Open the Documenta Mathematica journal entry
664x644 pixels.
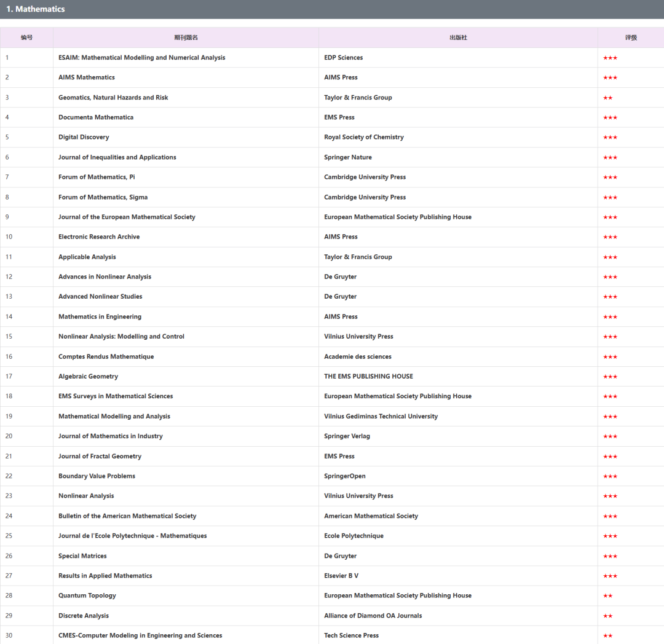pos(96,117)
